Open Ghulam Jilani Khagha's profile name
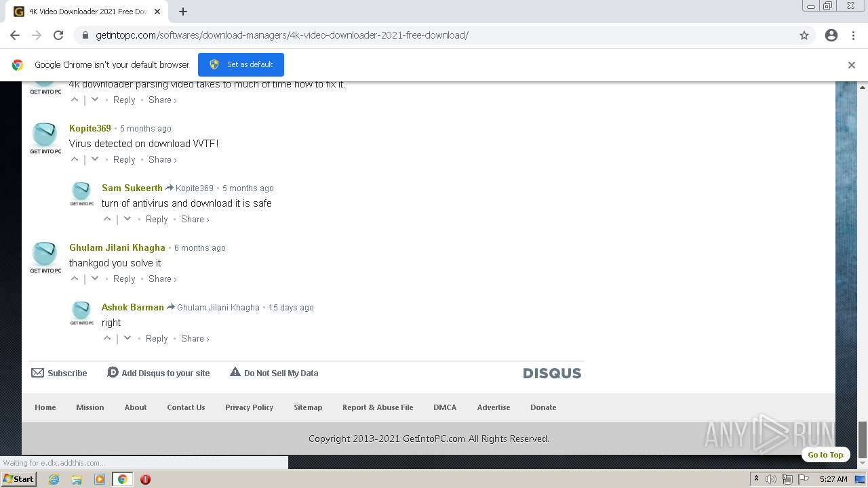The image size is (868, 488). 117,247
